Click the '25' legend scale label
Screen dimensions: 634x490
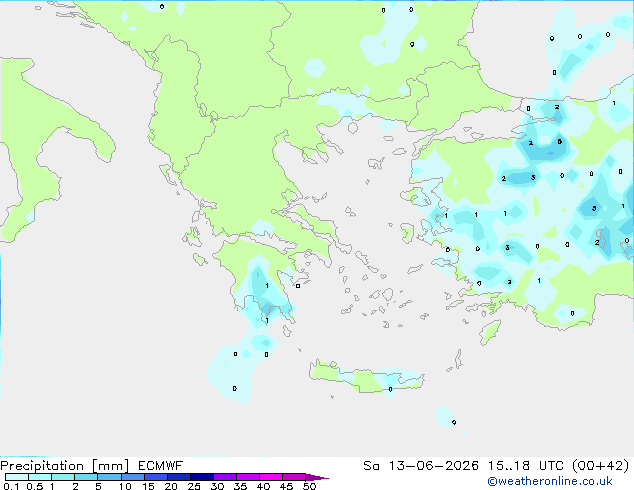coord(194,486)
